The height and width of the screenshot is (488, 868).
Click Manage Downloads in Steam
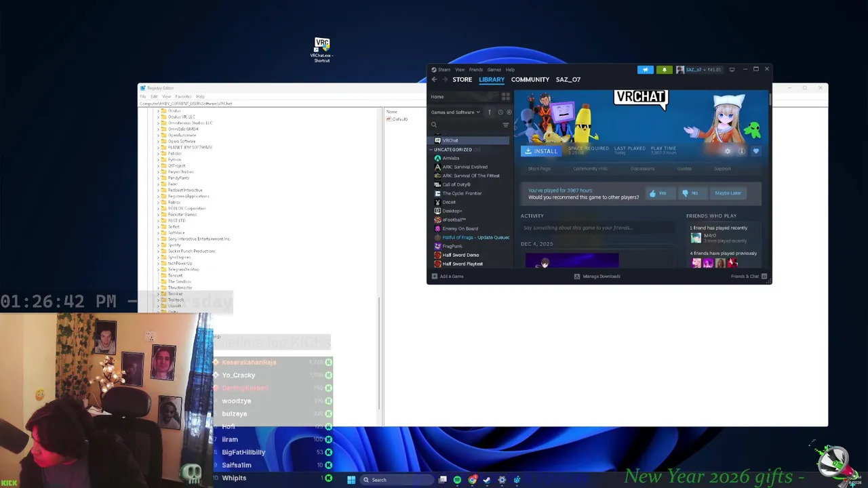pyautogui.click(x=597, y=277)
